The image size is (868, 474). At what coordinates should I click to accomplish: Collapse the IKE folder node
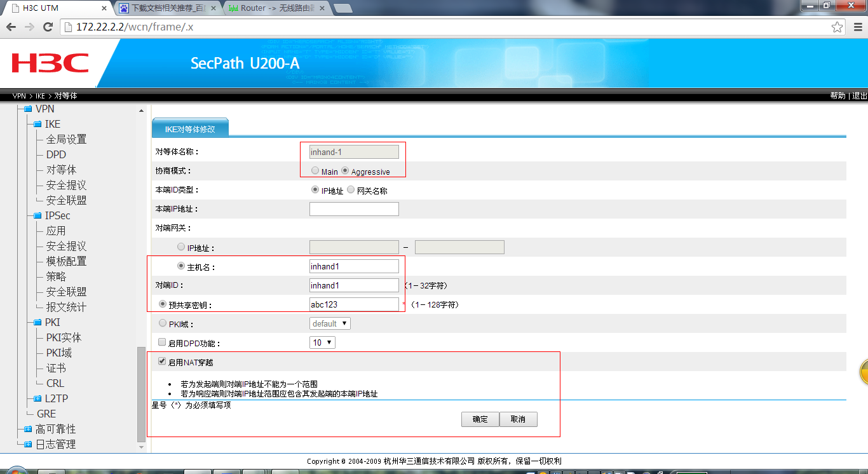[37, 124]
